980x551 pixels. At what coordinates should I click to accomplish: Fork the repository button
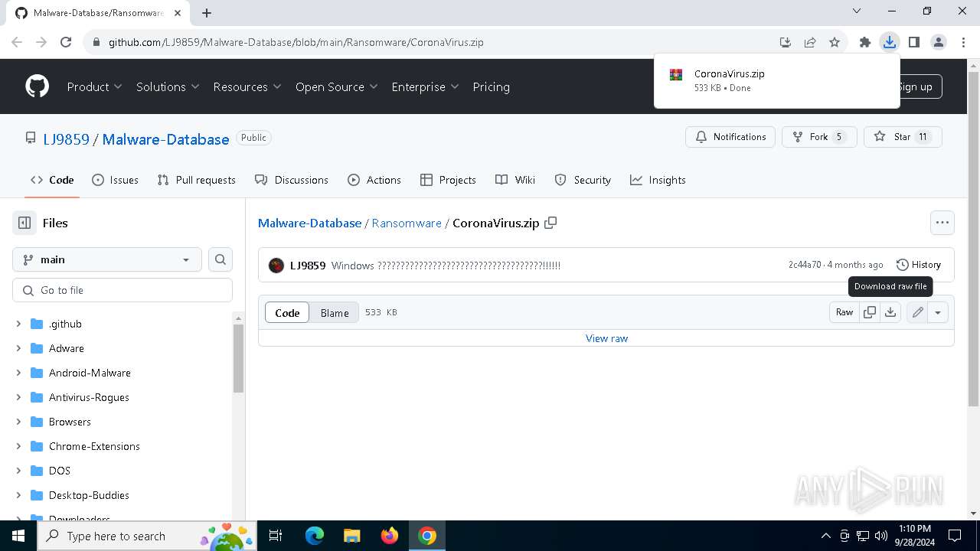819,137
